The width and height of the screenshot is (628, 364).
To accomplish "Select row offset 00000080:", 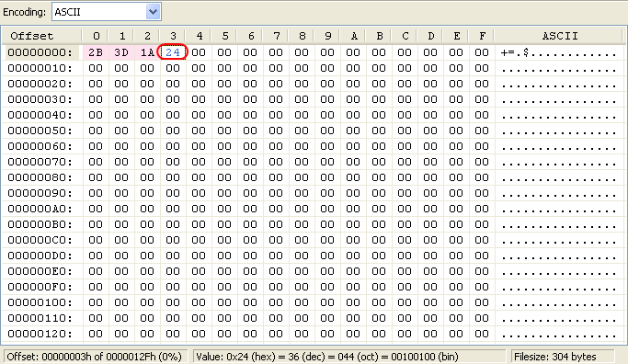I will pyautogui.click(x=40, y=177).
